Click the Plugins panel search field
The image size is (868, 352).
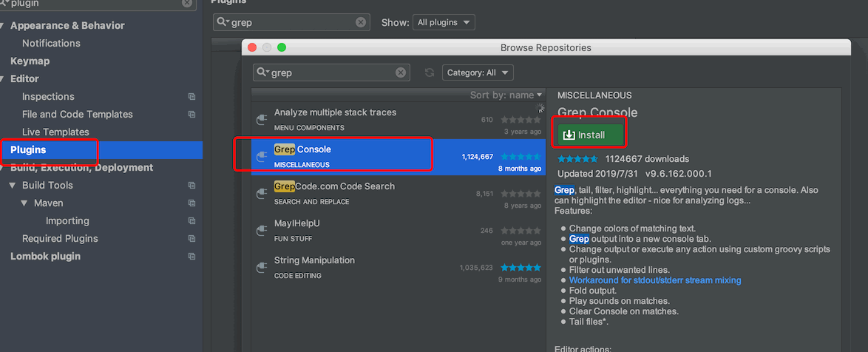(x=292, y=22)
